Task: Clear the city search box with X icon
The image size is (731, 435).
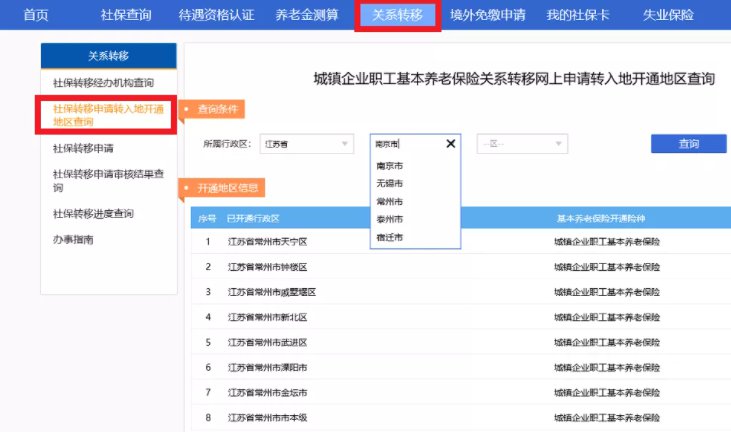Action: (x=450, y=143)
